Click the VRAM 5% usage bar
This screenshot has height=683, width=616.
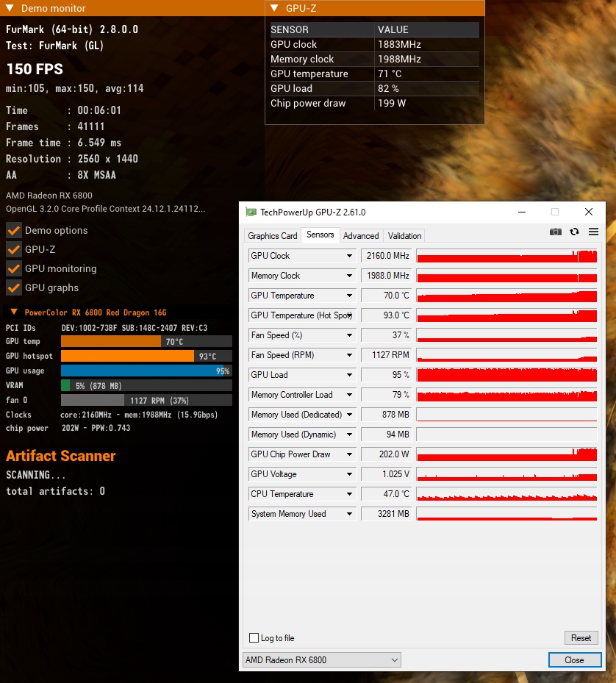pyautogui.click(x=146, y=385)
